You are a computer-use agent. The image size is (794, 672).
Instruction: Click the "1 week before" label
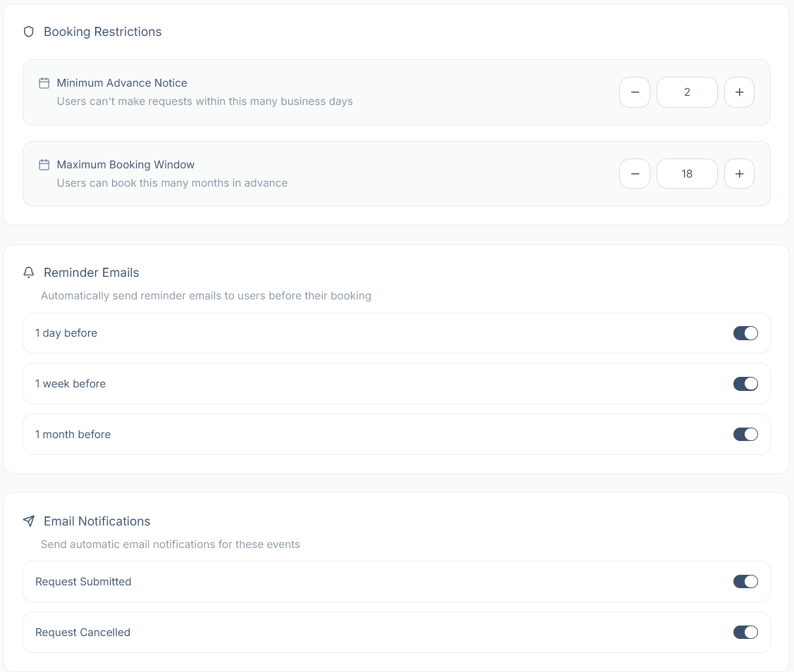click(70, 384)
